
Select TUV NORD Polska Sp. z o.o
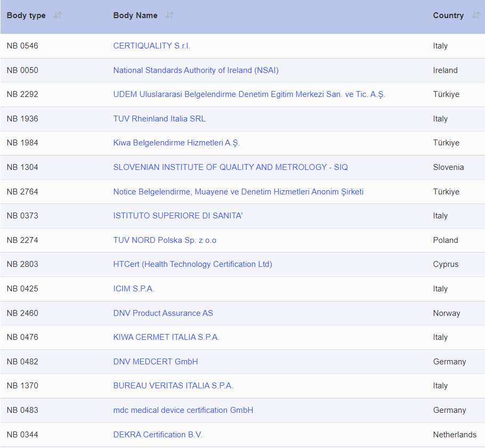point(165,240)
